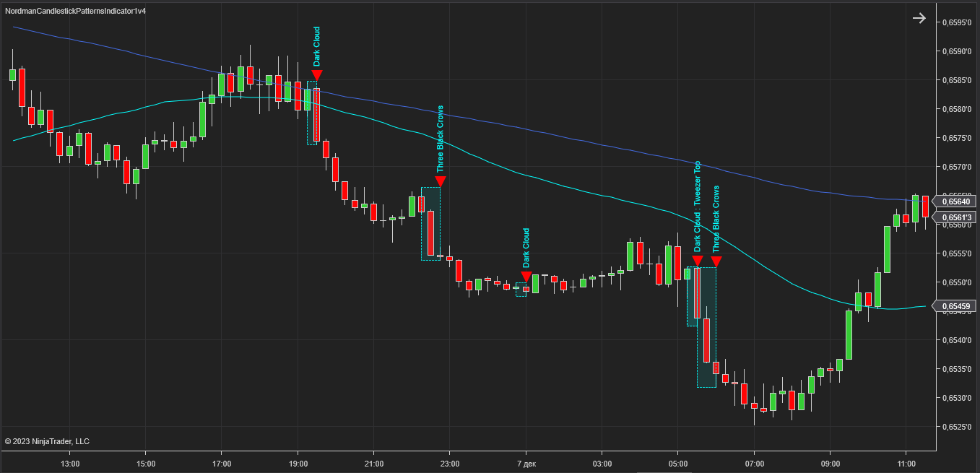Click the 0,6575'0 price axis label

click(x=957, y=138)
